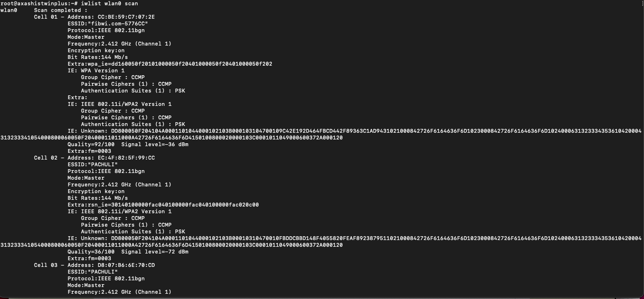Click the Cell 01 "Bit Rates:144 Mb/s" line

click(x=98, y=57)
